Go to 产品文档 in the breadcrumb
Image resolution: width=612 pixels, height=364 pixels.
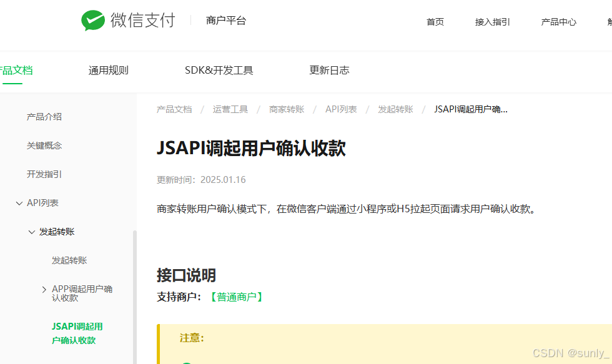coord(174,109)
